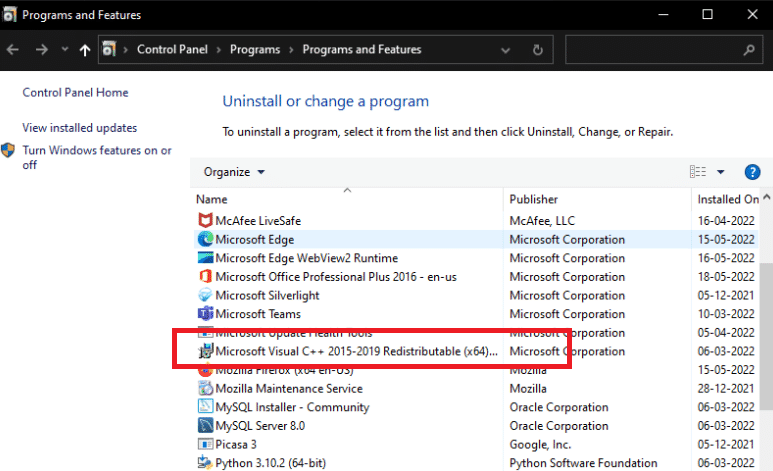Minimize the Programs and Features window
The image size is (773, 471).
[664, 14]
